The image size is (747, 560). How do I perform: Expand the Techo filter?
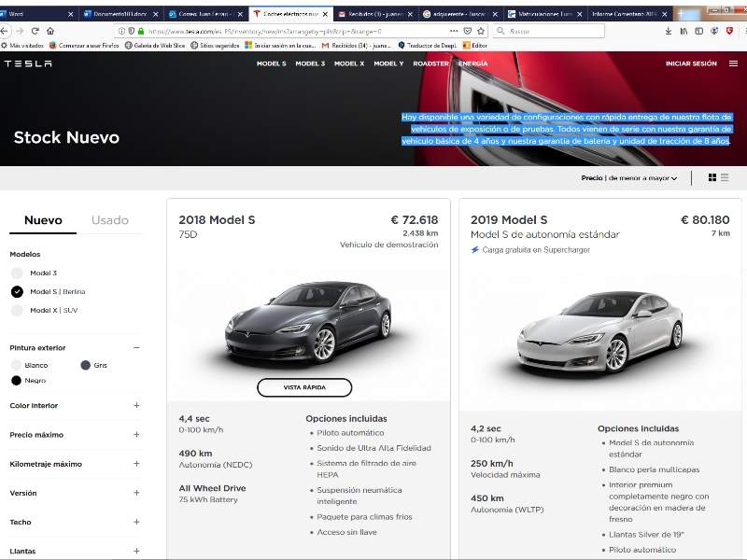click(136, 522)
